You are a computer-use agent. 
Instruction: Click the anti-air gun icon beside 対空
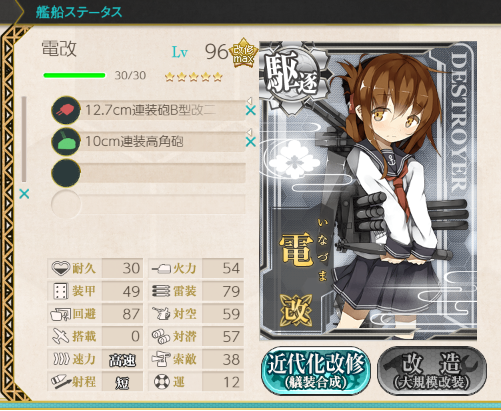point(161,313)
